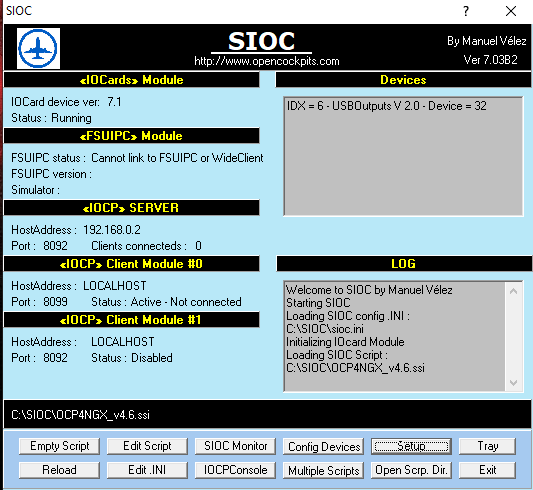Viewport: 533px width, 490px height.
Task: Click script path in black status bar
Action: coord(81,415)
